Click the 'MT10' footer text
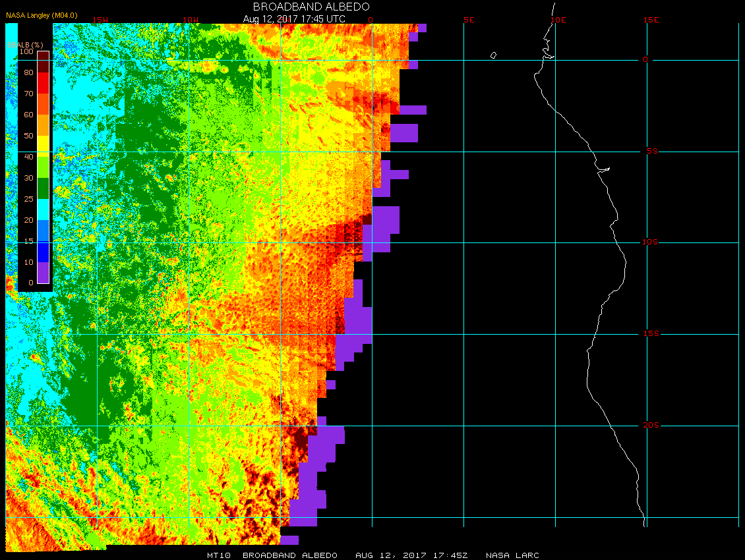This screenshot has height=560, width=745. [219, 555]
